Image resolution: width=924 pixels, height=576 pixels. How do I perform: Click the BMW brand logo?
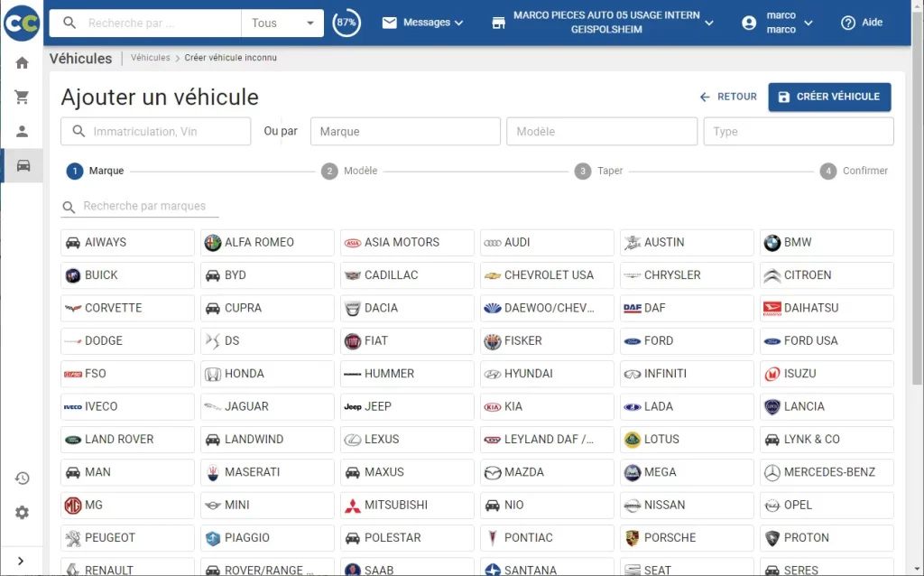pos(772,242)
